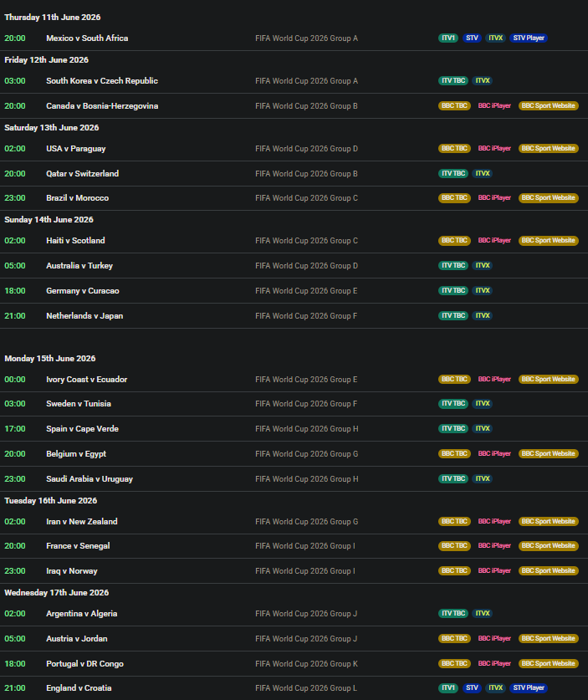Viewport: 588px width, 700px height.
Task: Select the Australia v Turkey fixture
Action: click(79, 266)
